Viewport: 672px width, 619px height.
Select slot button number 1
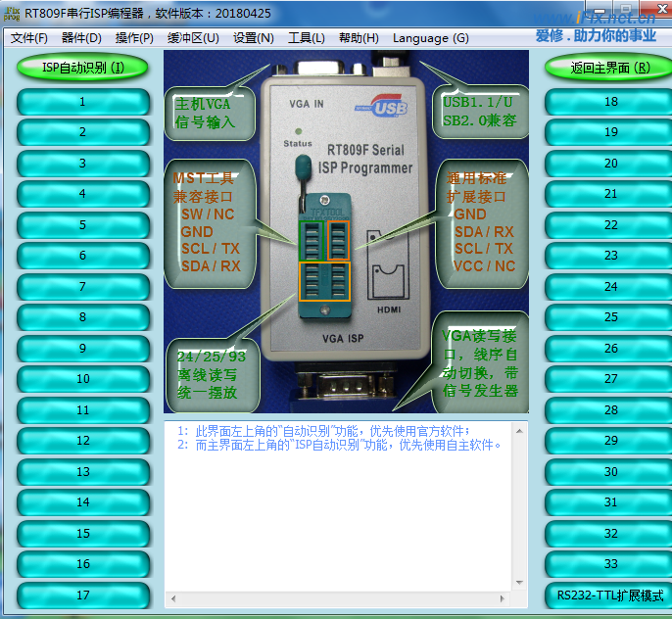(83, 102)
